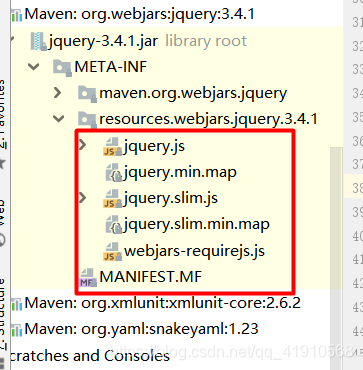Viewport: 363px width, 370px height.
Task: Click the jquery.slim.js JS file icon
Action: click(112, 199)
